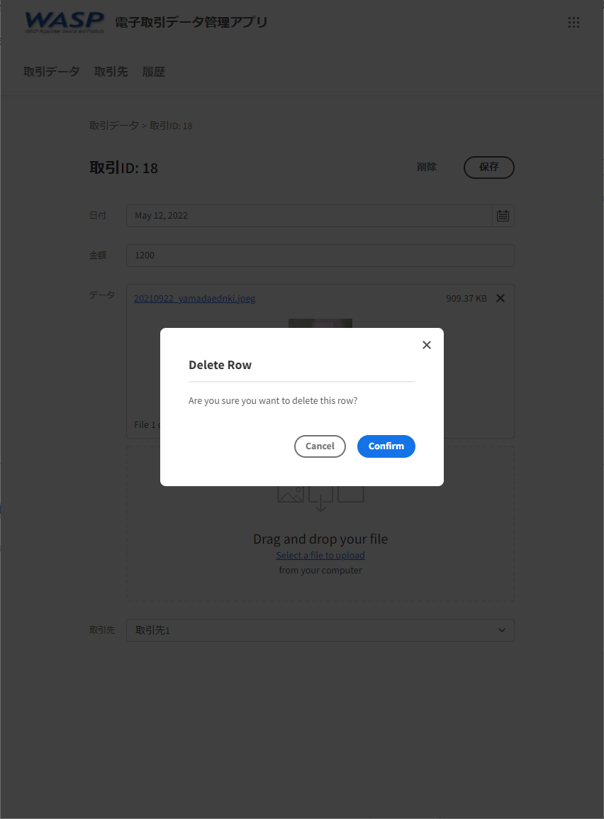Expand the 取引先1 dropdown
This screenshot has width=604, height=819.
[x=320, y=630]
